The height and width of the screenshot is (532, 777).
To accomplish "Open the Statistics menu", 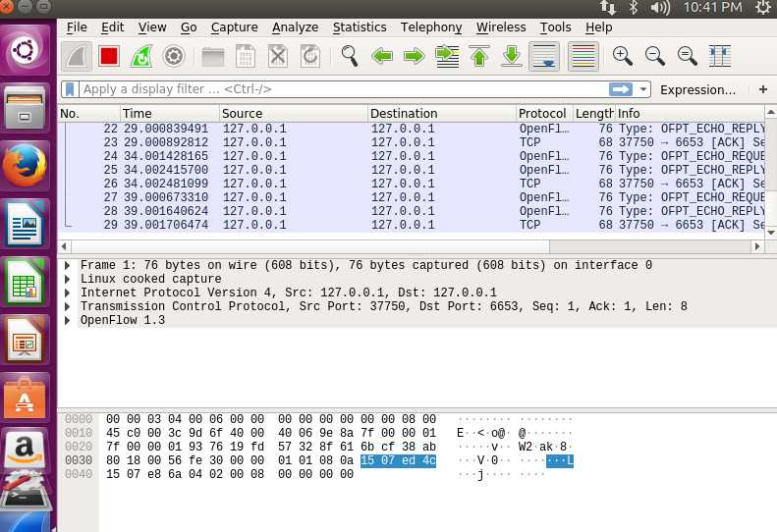I will tap(360, 27).
